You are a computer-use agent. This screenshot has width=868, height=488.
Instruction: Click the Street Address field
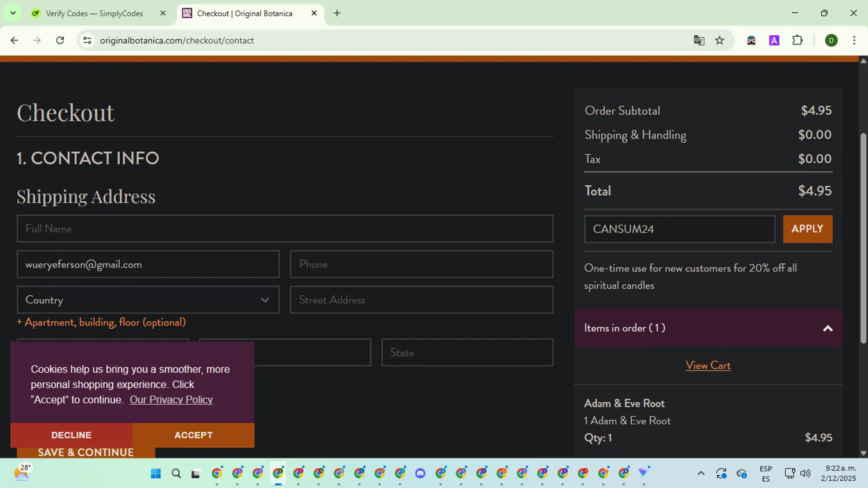coord(422,300)
